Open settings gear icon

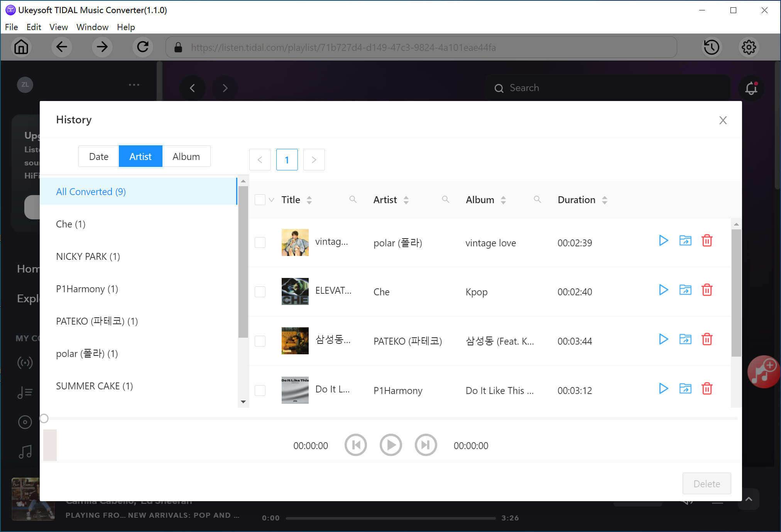pos(749,47)
